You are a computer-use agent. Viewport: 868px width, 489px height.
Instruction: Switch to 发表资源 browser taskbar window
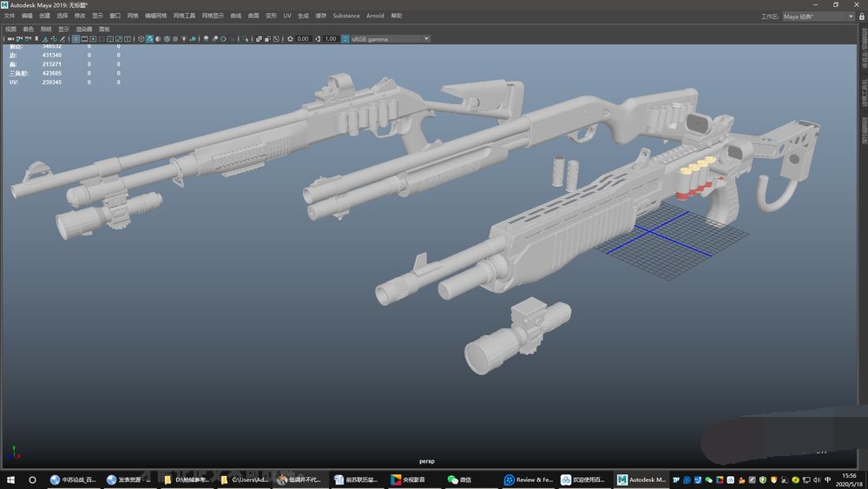(x=129, y=479)
